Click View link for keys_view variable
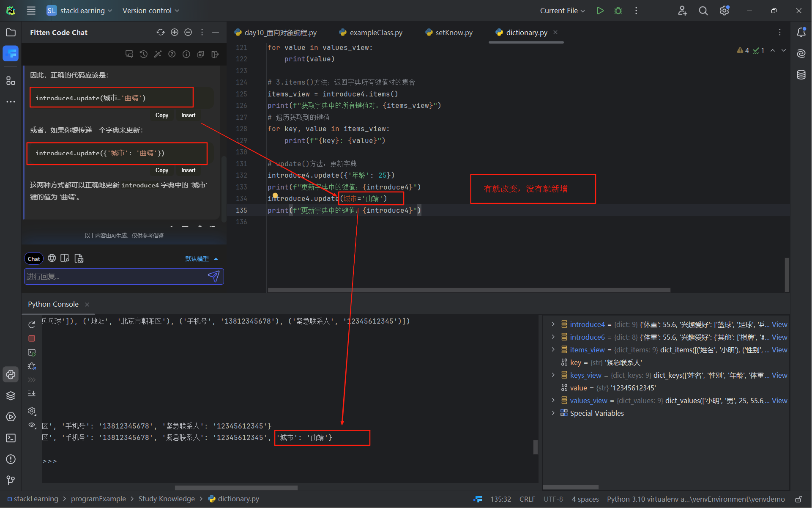 coord(779,375)
